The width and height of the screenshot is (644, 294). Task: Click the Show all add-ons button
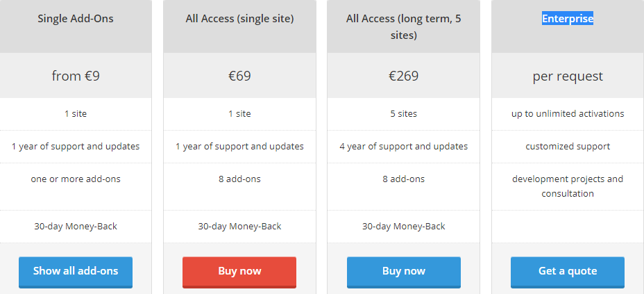76,272
